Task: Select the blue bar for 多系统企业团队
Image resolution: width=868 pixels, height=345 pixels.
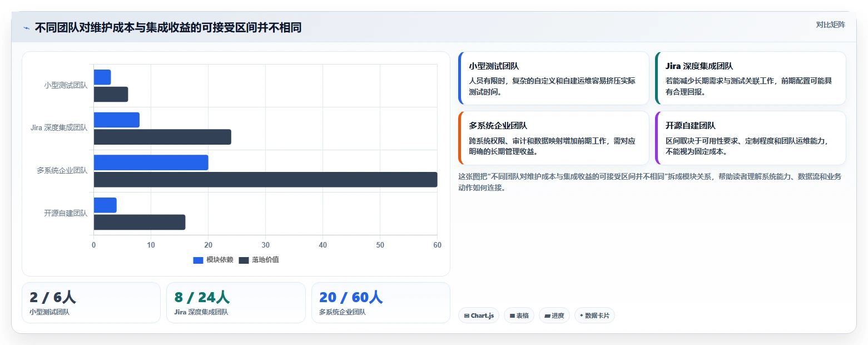Action: tap(151, 162)
